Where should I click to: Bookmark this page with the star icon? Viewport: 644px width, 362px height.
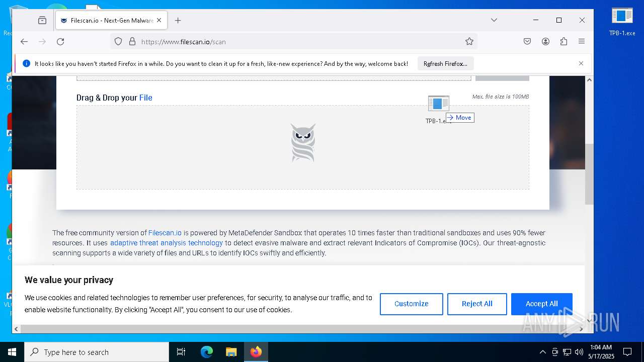[x=469, y=42]
